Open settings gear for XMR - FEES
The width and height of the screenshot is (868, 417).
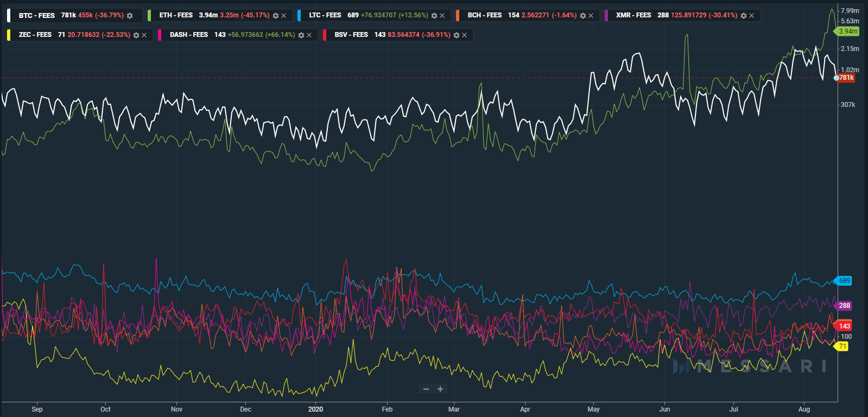[x=744, y=16]
